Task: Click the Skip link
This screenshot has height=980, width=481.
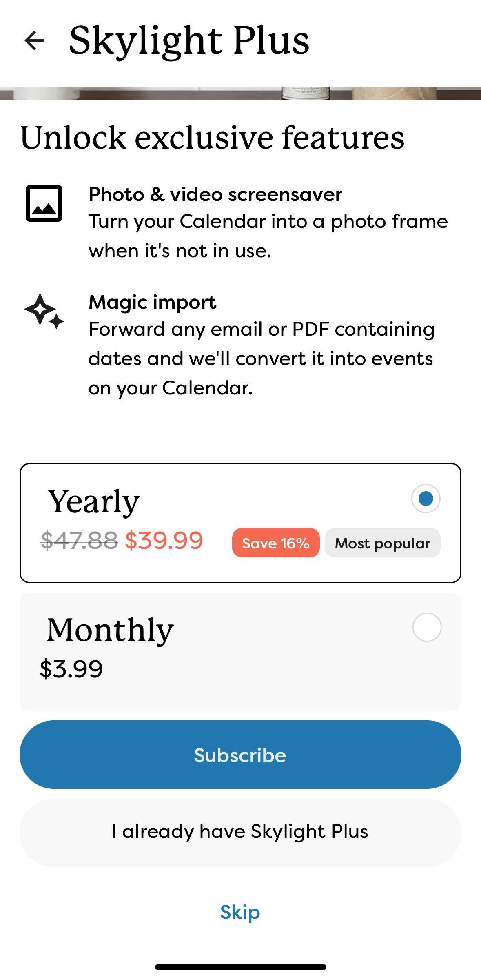Action: coord(240,912)
